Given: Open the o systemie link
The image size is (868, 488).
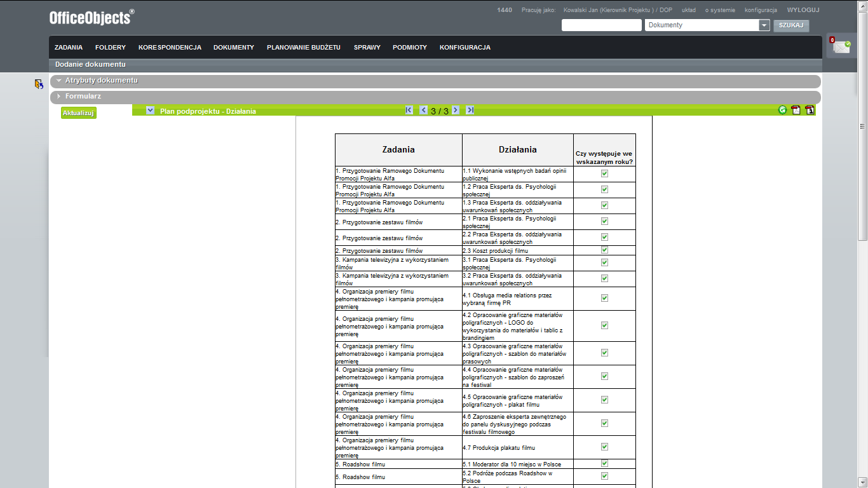Looking at the screenshot, I should [x=720, y=10].
